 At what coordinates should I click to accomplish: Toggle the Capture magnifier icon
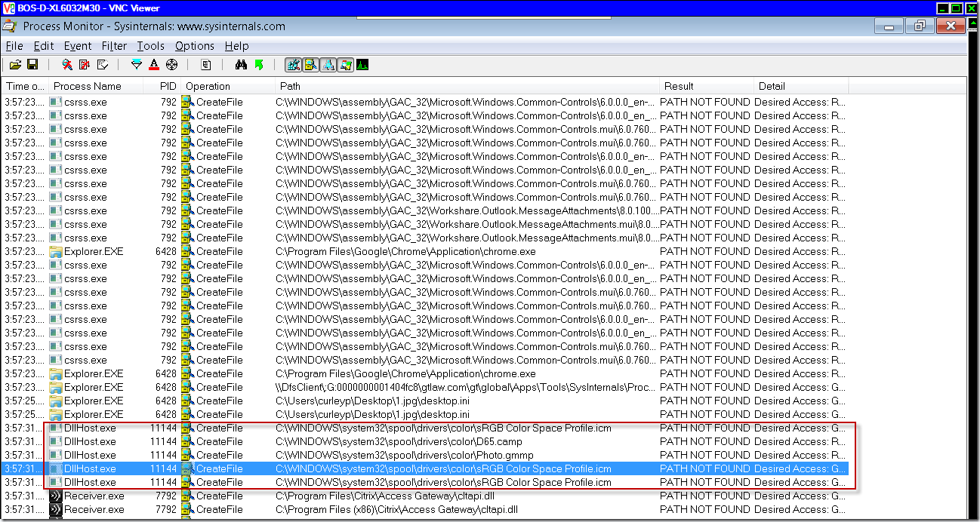coord(67,66)
